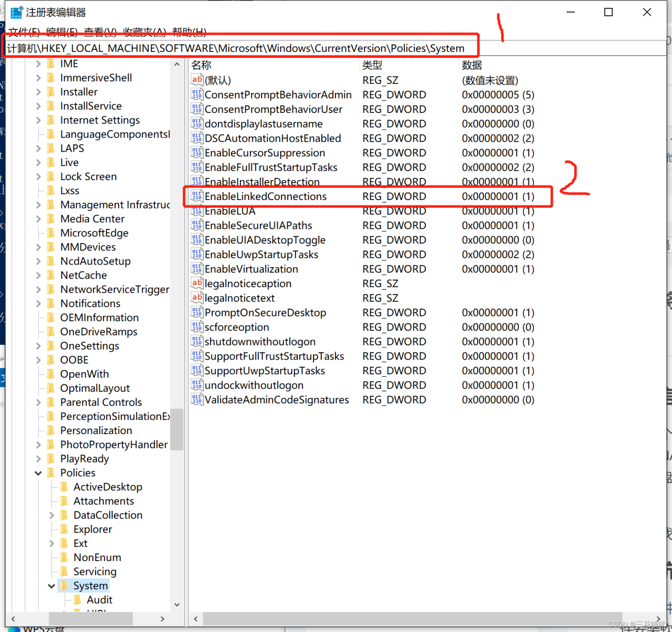Click the tree pane scroll-up arrow
The image size is (672, 632).
point(177,65)
